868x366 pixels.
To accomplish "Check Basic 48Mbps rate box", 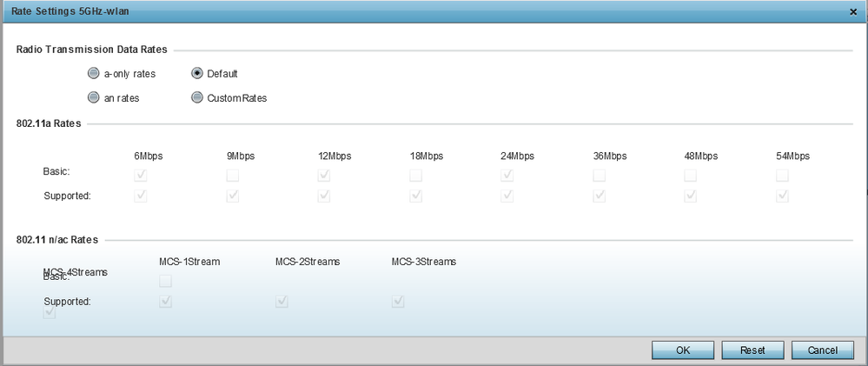I will pos(691,176).
